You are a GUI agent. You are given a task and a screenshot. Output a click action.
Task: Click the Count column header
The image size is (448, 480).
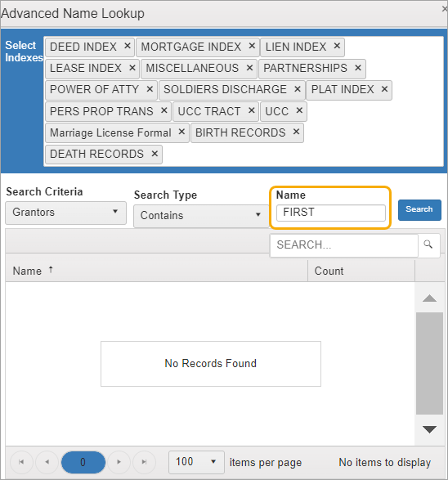click(x=329, y=271)
